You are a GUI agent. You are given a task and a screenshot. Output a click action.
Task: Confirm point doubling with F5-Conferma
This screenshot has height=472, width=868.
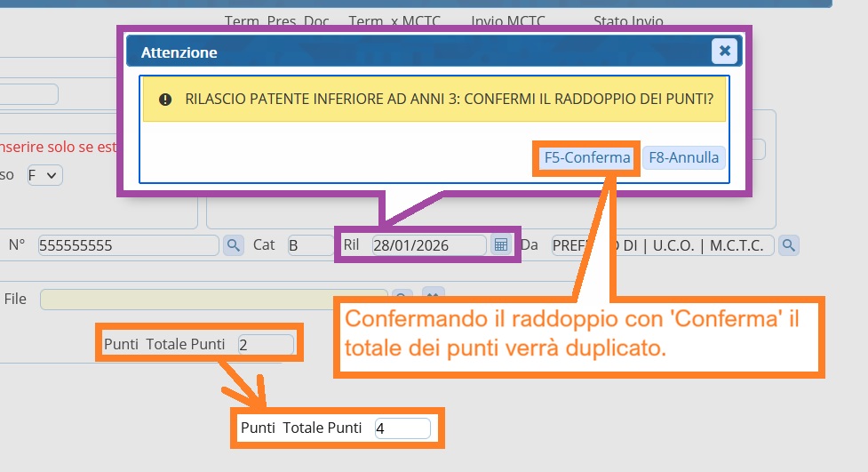(585, 158)
